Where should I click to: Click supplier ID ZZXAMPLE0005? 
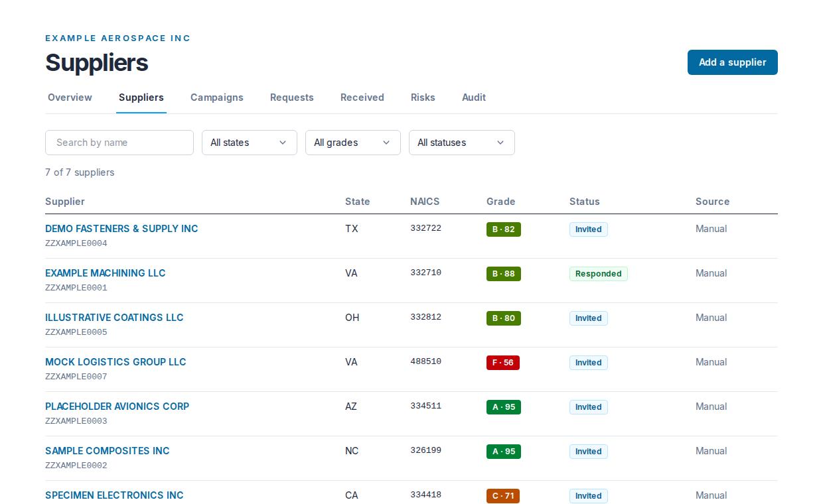[76, 332]
